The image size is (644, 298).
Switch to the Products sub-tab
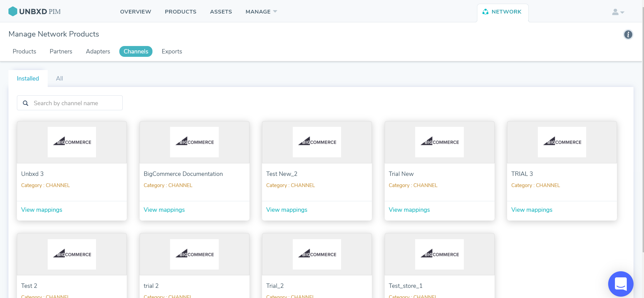(x=24, y=51)
